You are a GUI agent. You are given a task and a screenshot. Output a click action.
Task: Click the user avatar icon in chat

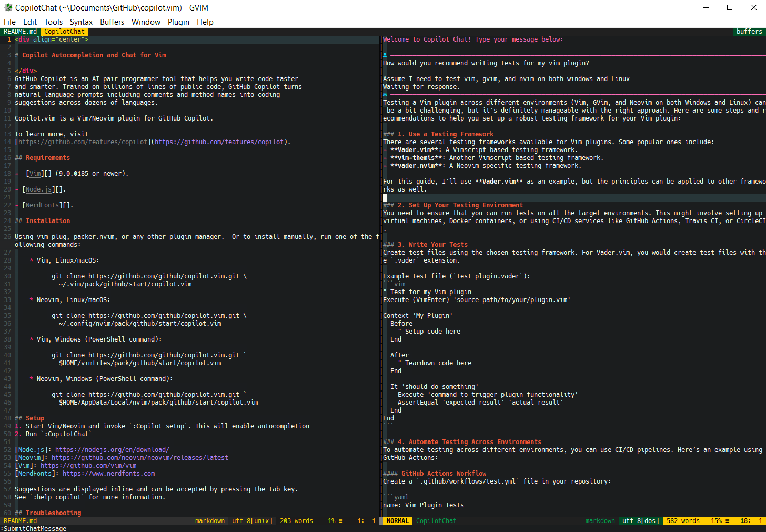tap(385, 55)
